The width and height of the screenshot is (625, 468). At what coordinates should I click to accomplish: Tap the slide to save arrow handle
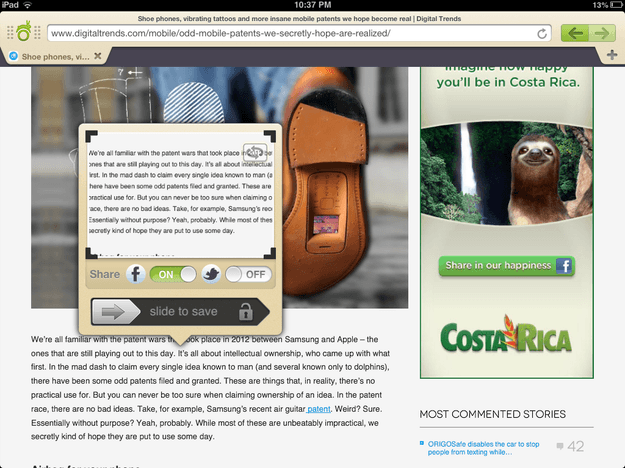pos(116,312)
